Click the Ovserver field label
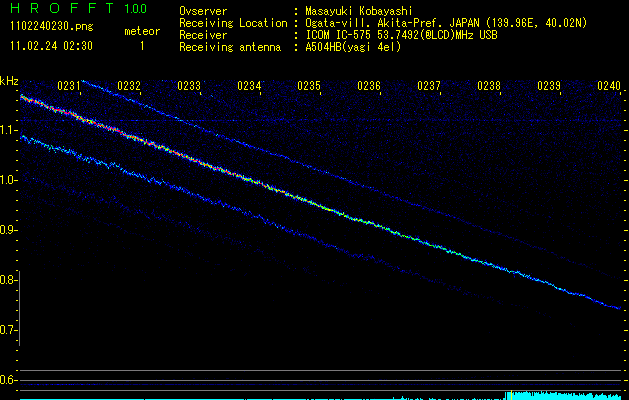The height and width of the screenshot is (400, 629). click(203, 11)
